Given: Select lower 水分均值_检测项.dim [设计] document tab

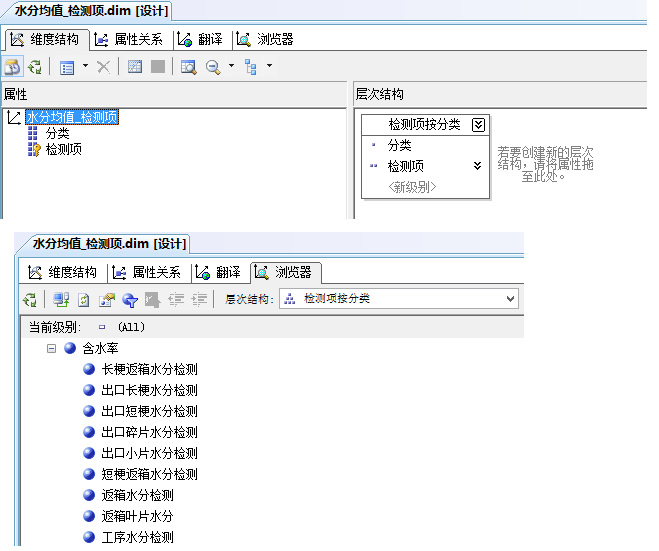Looking at the screenshot, I should [109, 244].
